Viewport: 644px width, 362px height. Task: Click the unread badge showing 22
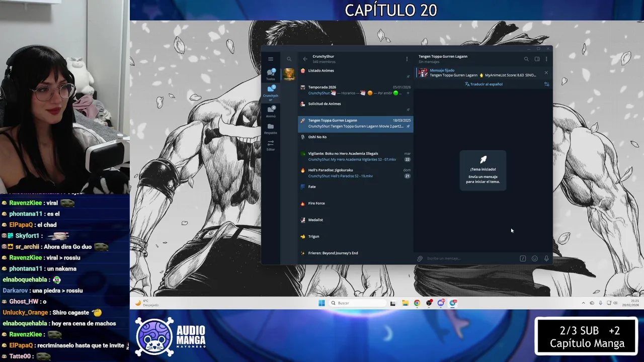[x=407, y=159]
